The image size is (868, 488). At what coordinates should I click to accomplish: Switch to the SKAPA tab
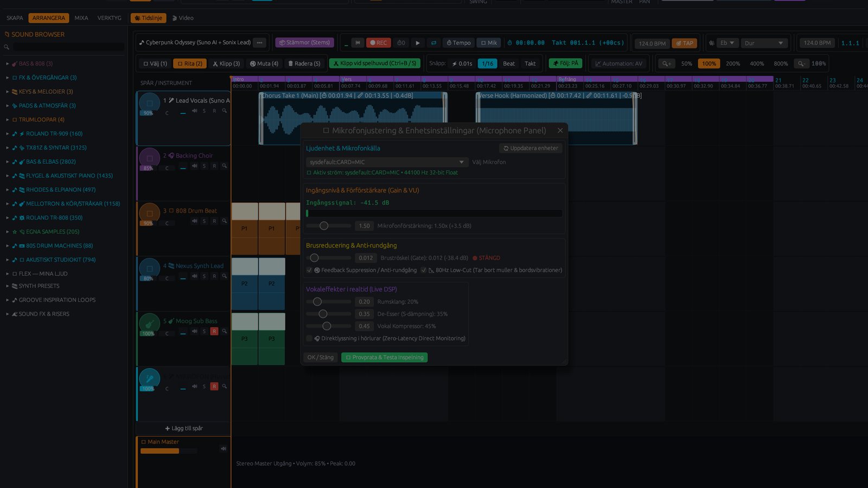(x=15, y=18)
